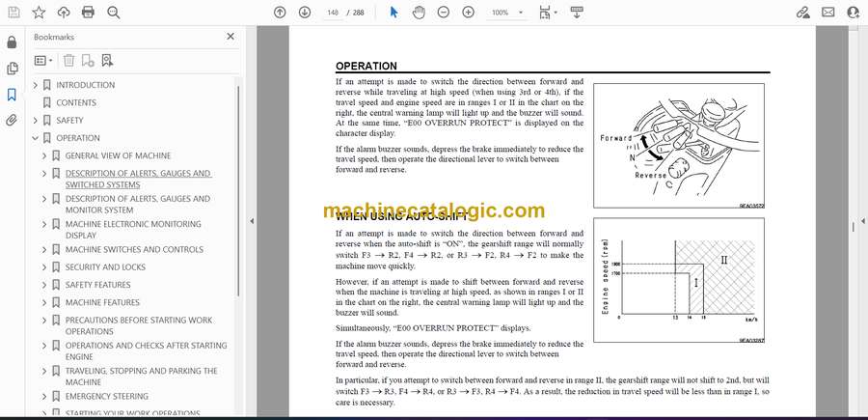Image resolution: width=868 pixels, height=420 pixels.
Task: Open bookmark options menu dropdown
Action: (x=43, y=61)
